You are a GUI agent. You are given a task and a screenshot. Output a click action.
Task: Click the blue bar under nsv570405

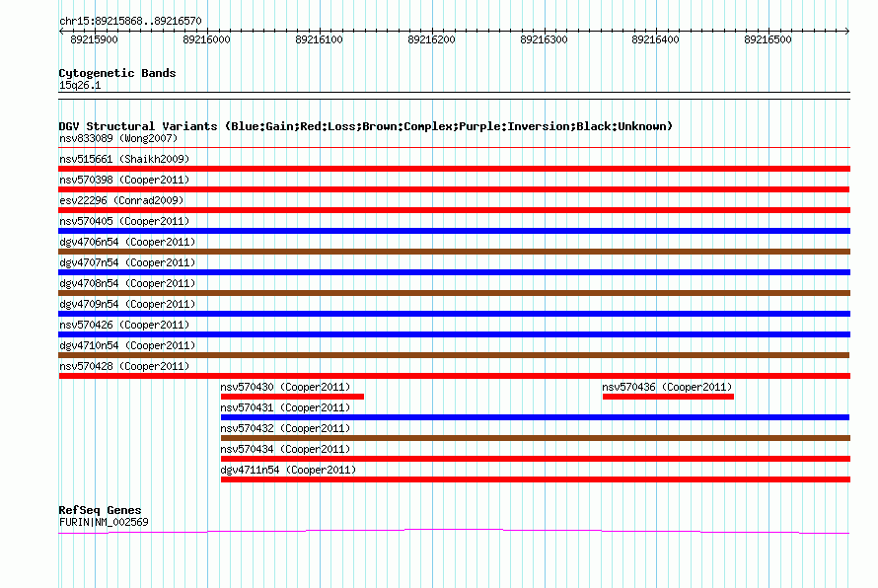tap(454, 231)
